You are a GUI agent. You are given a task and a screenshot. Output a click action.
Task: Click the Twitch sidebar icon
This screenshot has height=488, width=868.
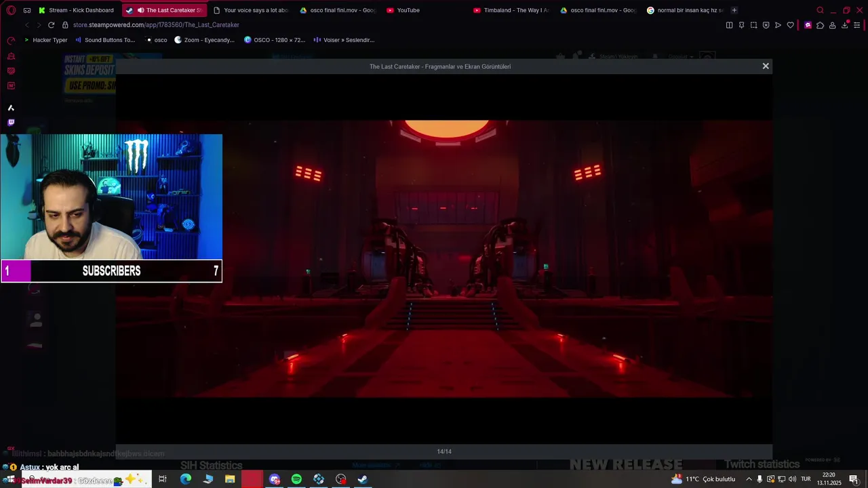pyautogui.click(x=11, y=123)
